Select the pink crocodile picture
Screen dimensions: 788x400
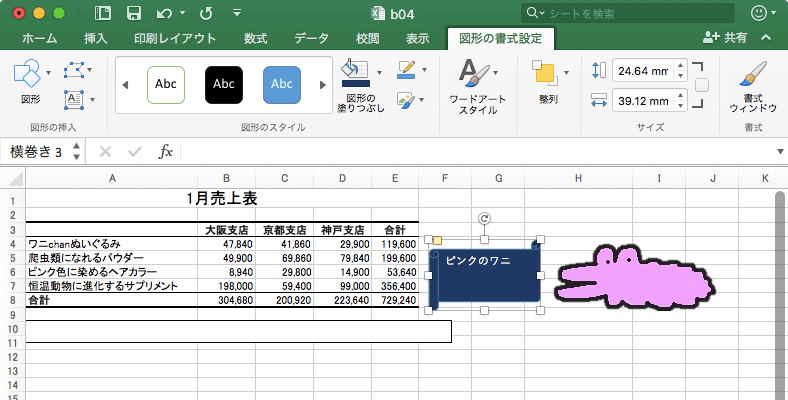[x=635, y=277]
